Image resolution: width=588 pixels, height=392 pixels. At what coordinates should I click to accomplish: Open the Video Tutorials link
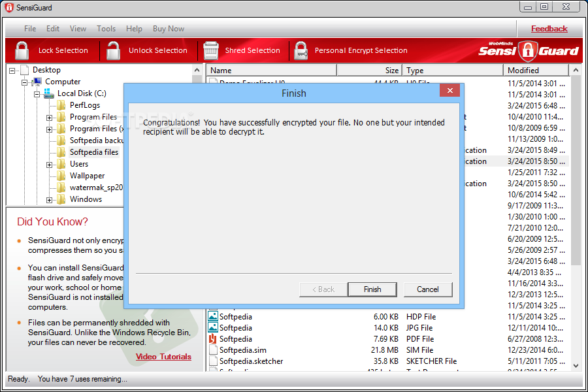click(163, 356)
